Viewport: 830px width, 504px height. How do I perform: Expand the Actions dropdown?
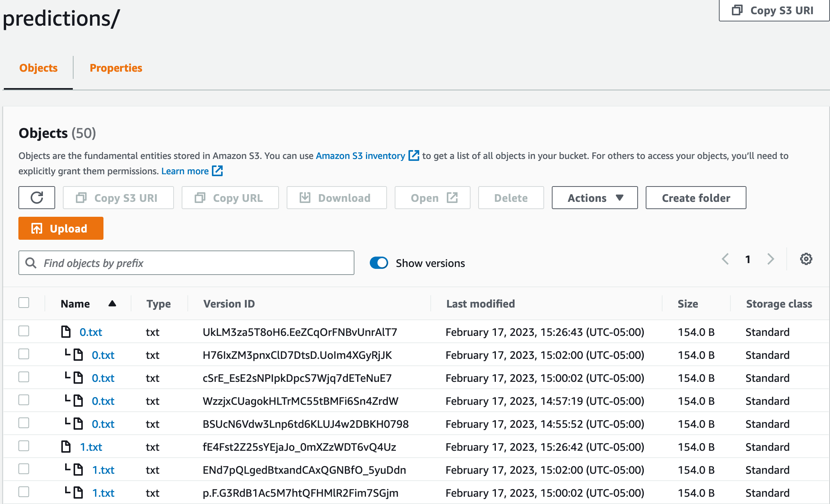(595, 198)
